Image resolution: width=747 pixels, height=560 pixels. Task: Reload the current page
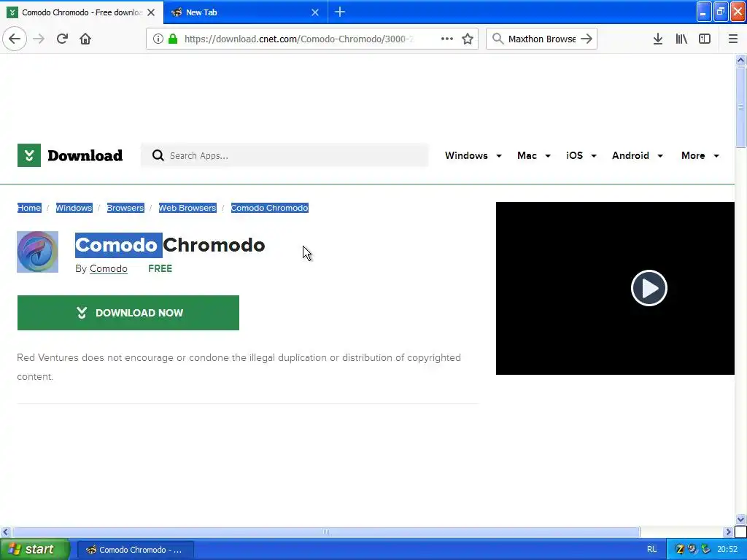coord(62,39)
